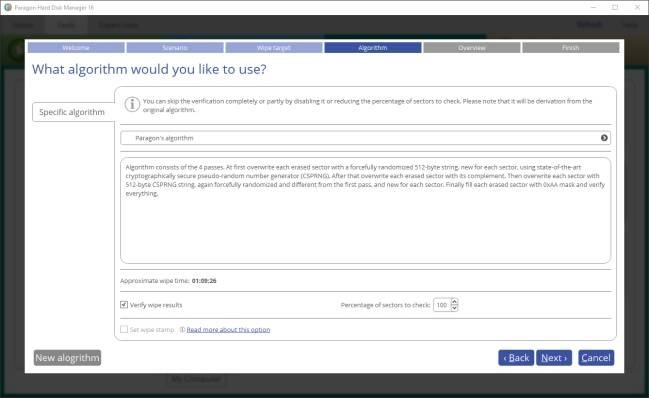Maximize the Paragon Hard Disk Manager window

(615, 7)
